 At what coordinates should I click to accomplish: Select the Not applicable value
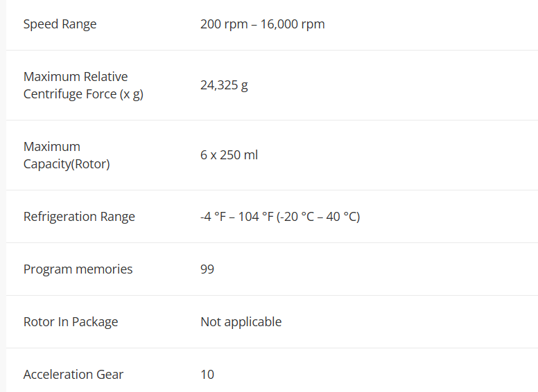(241, 322)
